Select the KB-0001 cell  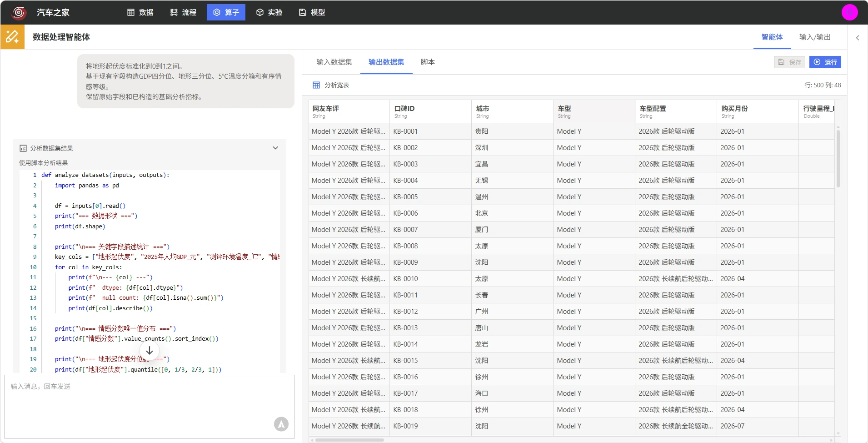431,131
